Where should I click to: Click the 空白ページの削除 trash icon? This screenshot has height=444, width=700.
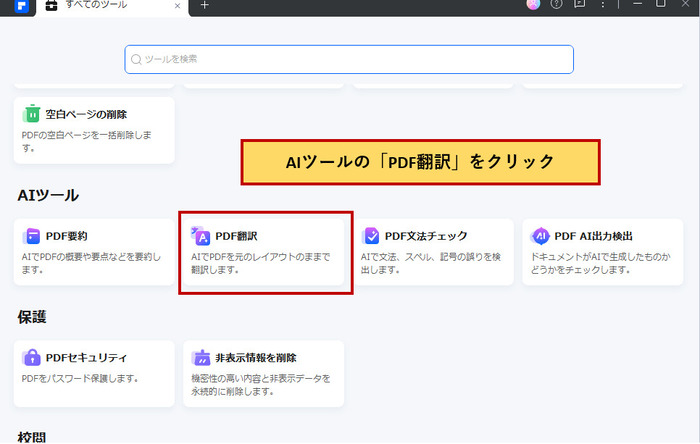[33, 114]
